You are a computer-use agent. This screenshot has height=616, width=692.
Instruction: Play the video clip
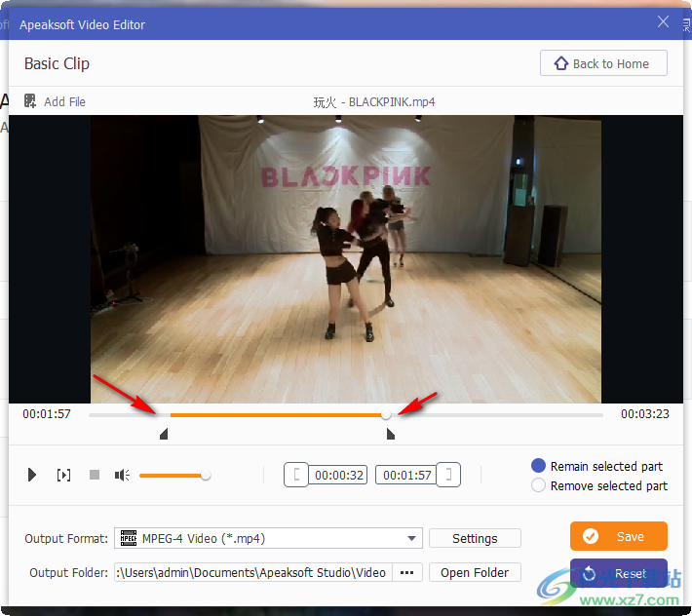point(31,476)
